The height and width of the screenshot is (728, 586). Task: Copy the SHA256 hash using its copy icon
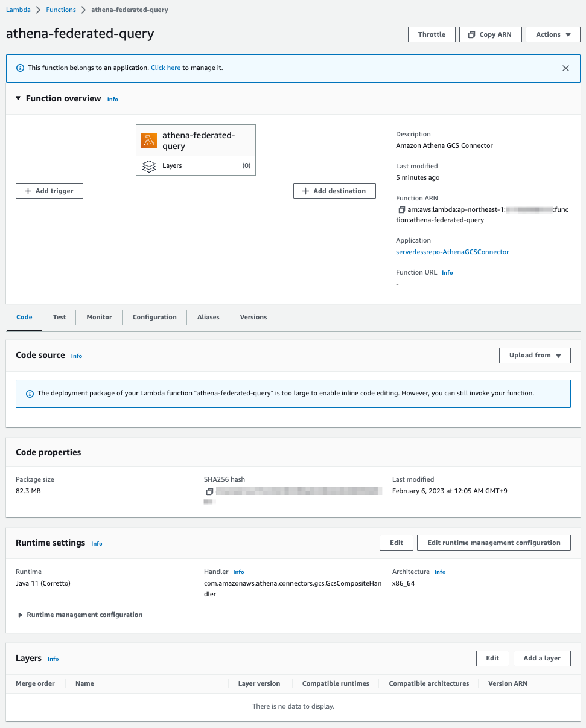(209, 491)
